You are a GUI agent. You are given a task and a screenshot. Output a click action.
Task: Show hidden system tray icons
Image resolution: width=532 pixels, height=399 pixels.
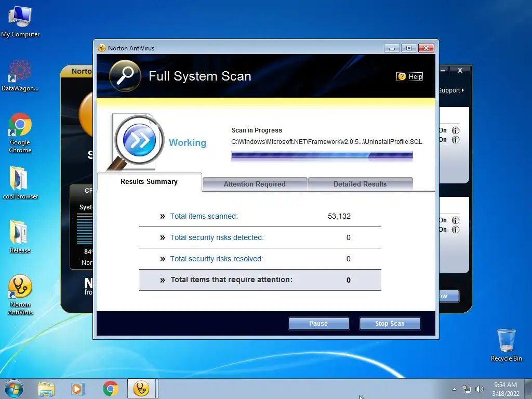tap(454, 389)
